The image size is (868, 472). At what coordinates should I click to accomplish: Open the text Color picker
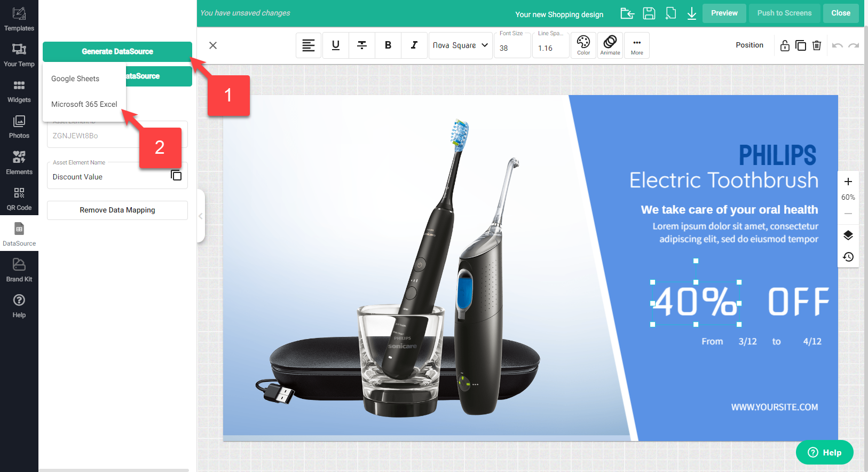[x=583, y=45]
